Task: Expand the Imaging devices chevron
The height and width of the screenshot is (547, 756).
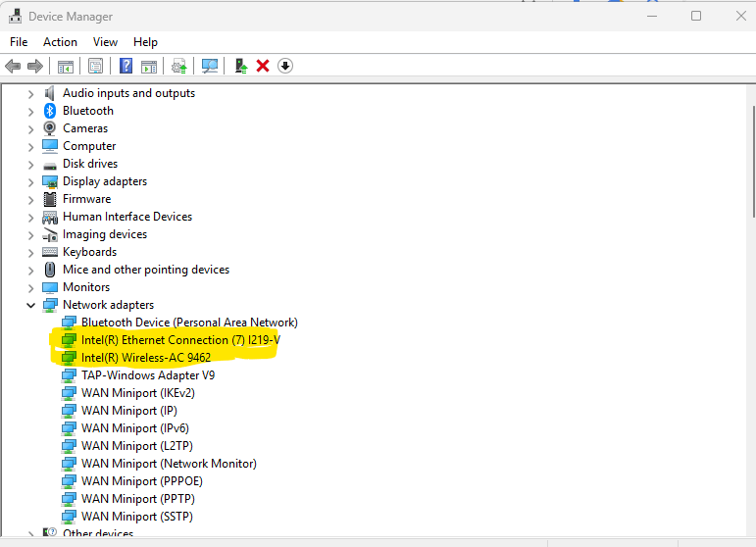Action: 30,235
